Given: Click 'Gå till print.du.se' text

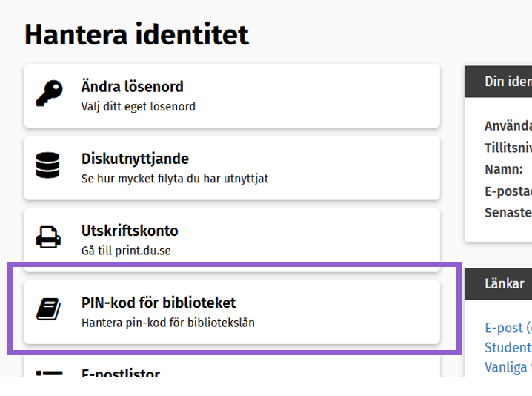Looking at the screenshot, I should coord(126,251).
